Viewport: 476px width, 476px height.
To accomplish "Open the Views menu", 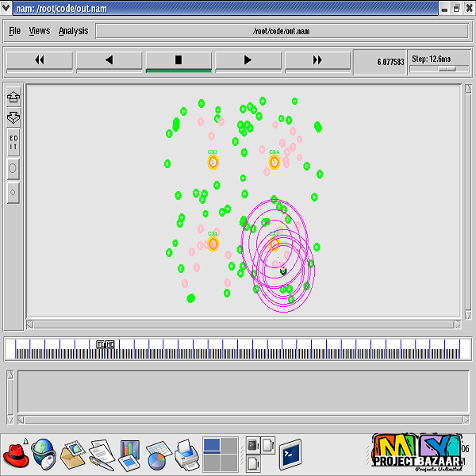I will point(39,31).
